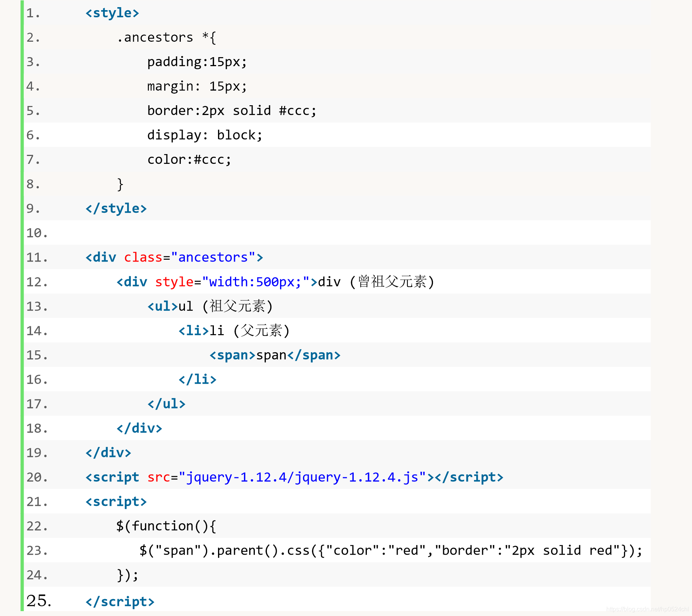
Task: Click the closing brace on line 8
Action: tap(120, 184)
